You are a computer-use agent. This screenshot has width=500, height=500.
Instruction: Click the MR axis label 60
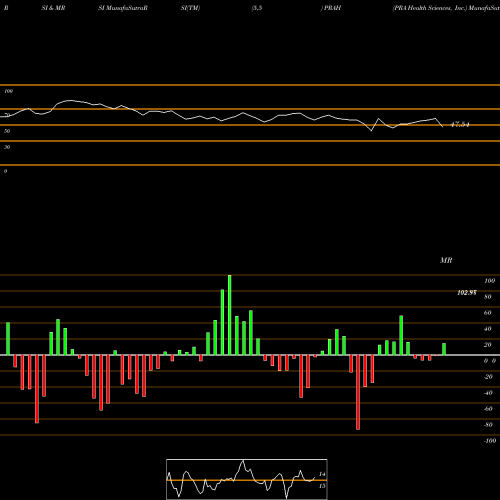click(x=487, y=313)
